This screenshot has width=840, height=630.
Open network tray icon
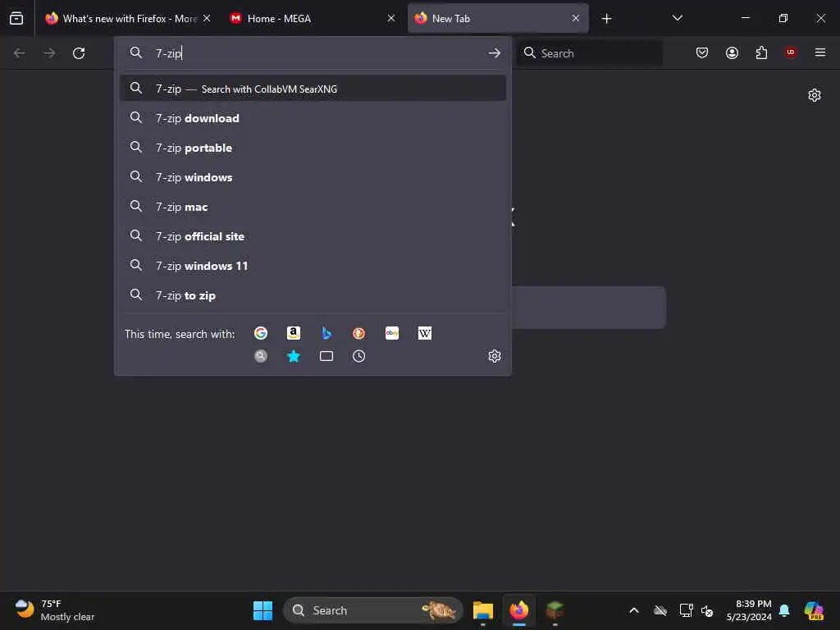[686, 610]
